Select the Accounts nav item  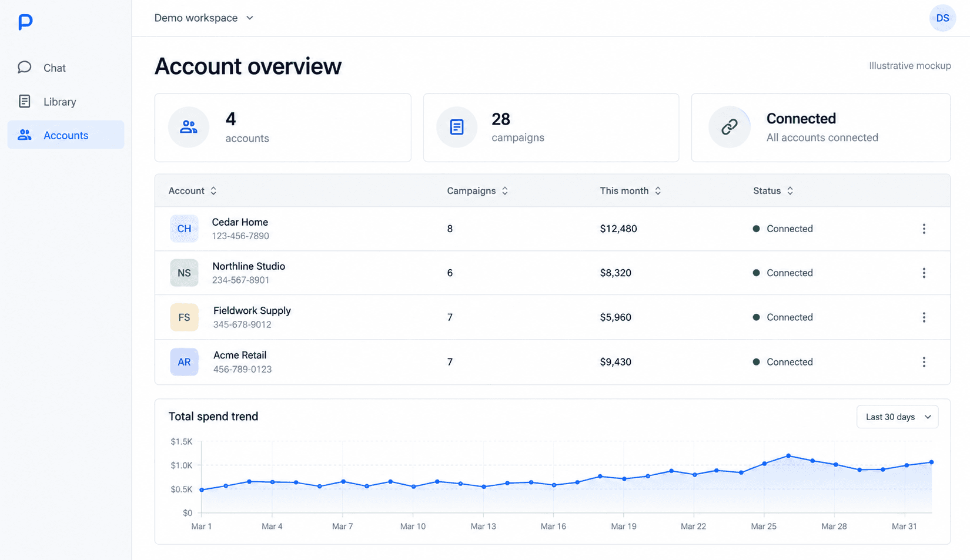(66, 135)
